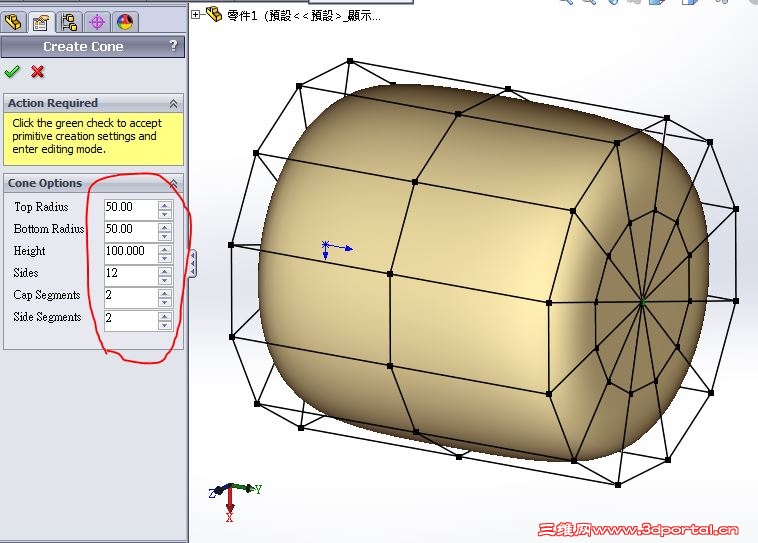Click the Side Segments label

point(47,317)
